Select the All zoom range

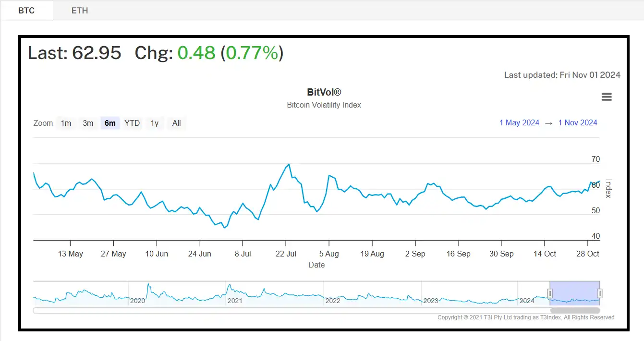tap(176, 123)
